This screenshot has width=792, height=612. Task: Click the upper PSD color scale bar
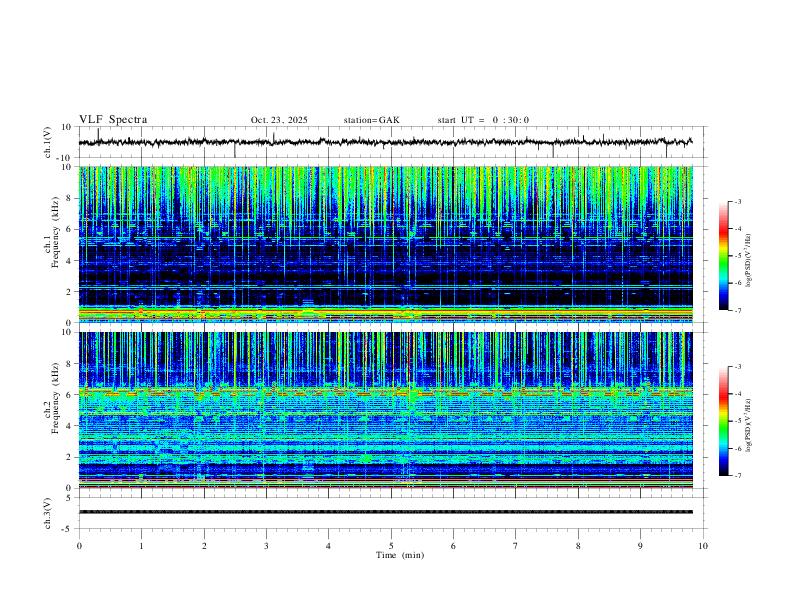(723, 256)
